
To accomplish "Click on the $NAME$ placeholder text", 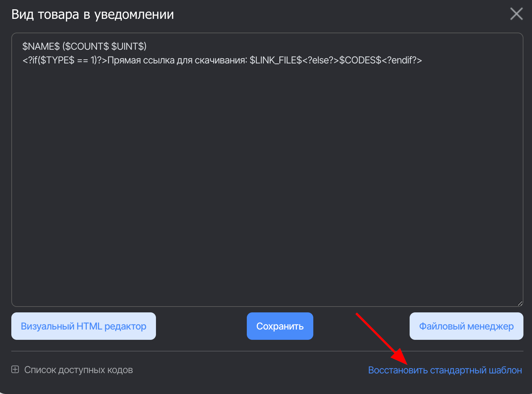I will point(41,46).
